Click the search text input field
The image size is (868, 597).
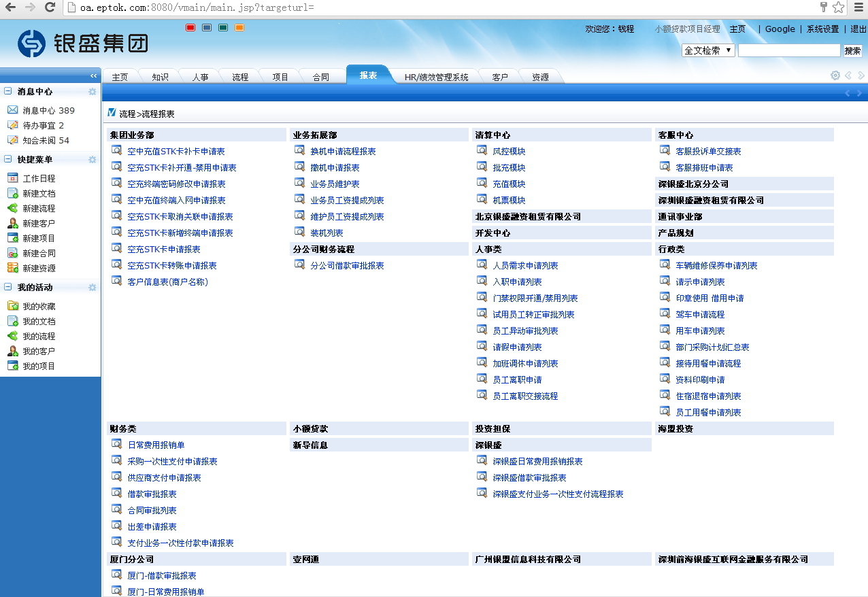pos(789,50)
